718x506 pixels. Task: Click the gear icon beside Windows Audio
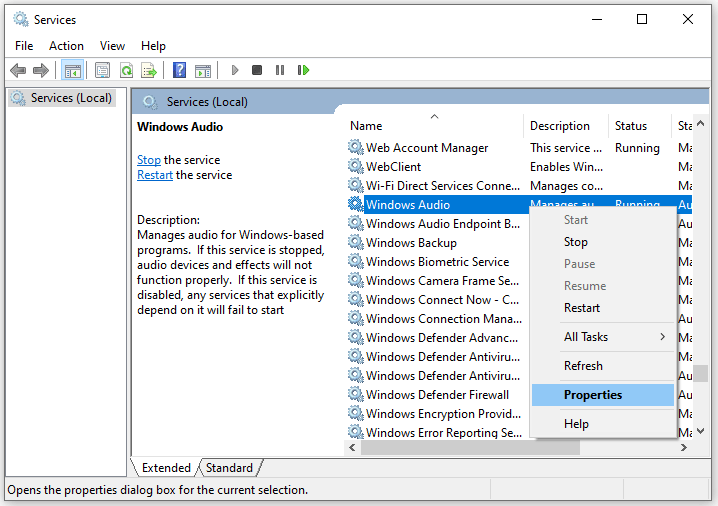pos(355,204)
